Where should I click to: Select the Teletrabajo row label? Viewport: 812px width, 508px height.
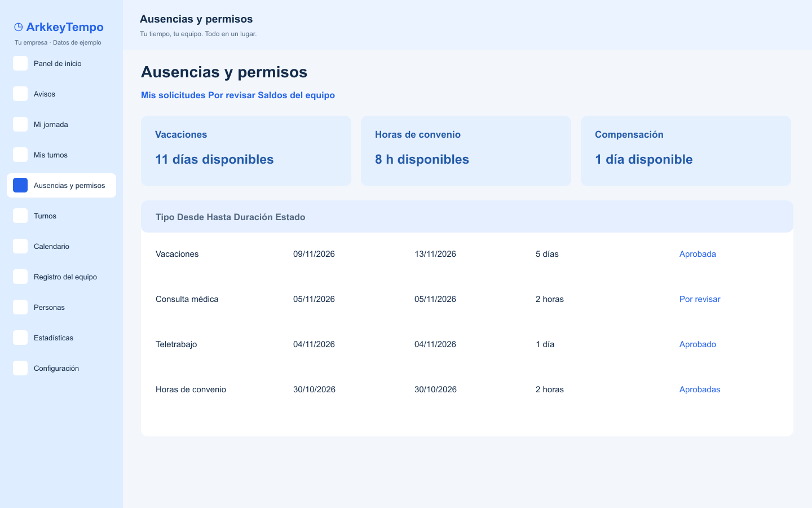(x=176, y=344)
